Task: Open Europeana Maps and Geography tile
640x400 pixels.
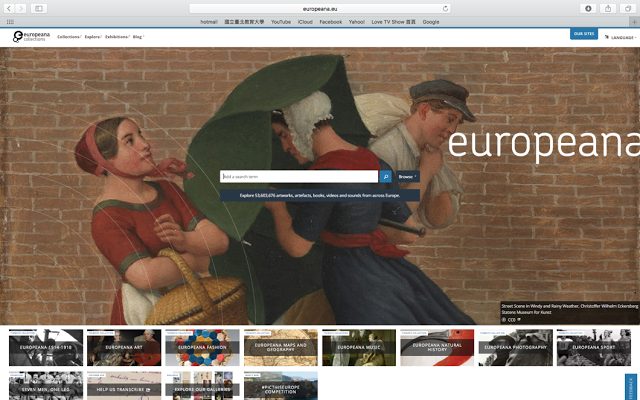Action: [x=281, y=347]
